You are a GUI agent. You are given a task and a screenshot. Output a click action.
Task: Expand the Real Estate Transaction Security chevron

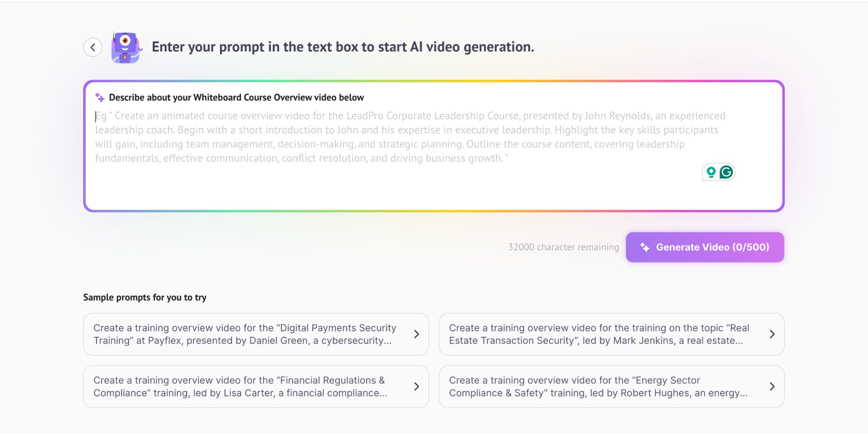pyautogui.click(x=772, y=334)
